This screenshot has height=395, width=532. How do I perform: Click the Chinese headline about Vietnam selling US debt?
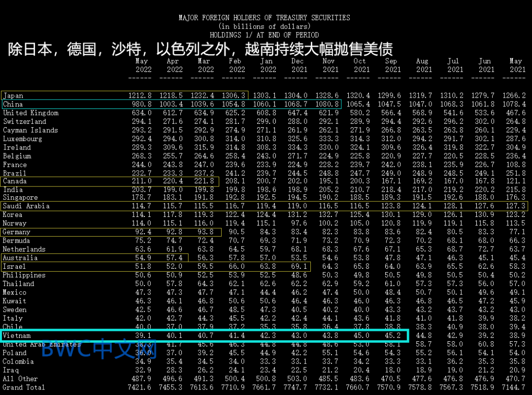200,49
